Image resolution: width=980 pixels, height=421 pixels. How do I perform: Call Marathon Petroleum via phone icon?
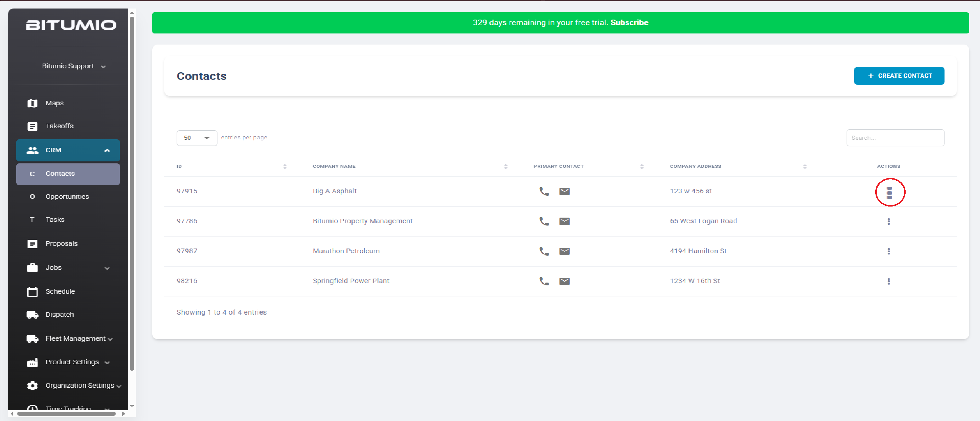pyautogui.click(x=544, y=251)
